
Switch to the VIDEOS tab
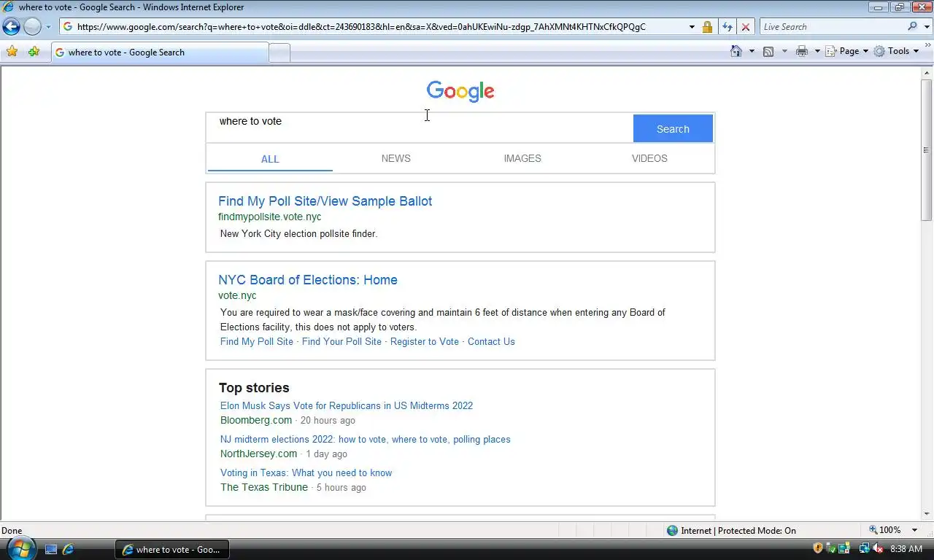pyautogui.click(x=649, y=158)
